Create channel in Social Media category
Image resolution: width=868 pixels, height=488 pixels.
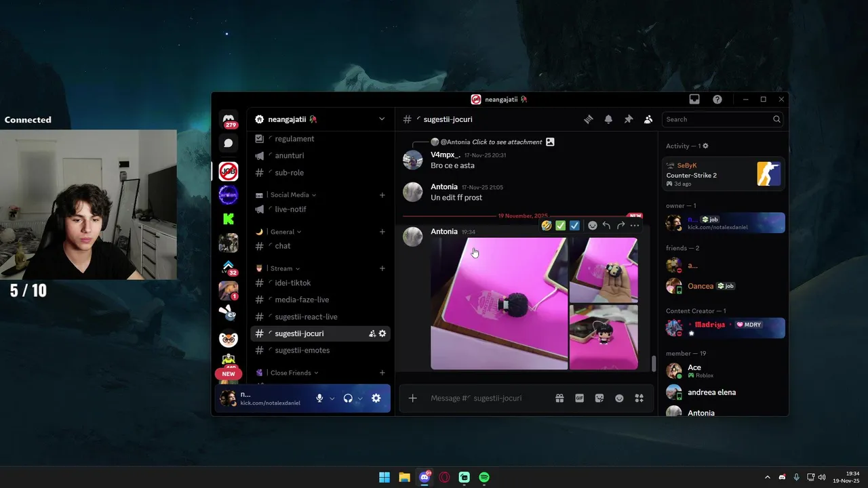[x=382, y=195]
